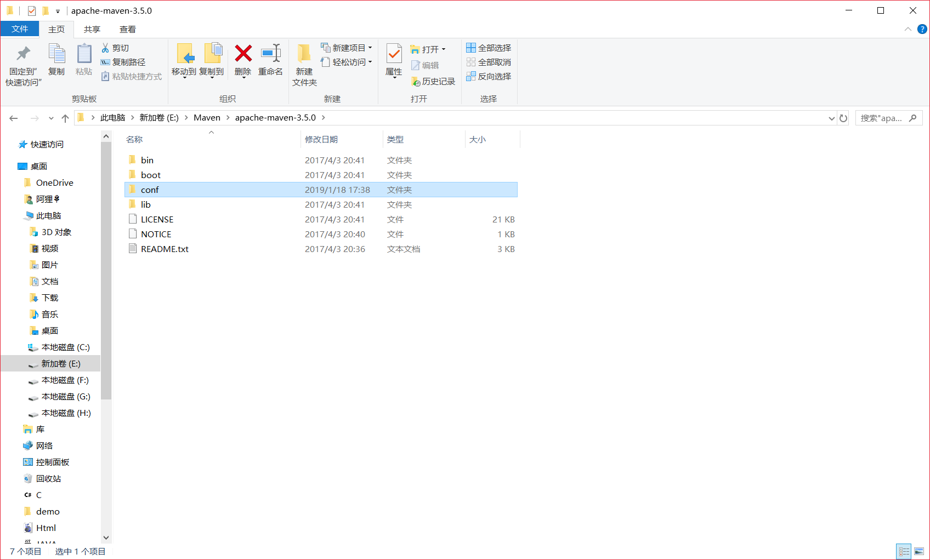The height and width of the screenshot is (560, 930).
Task: Switch to details view layout
Action: [904, 552]
